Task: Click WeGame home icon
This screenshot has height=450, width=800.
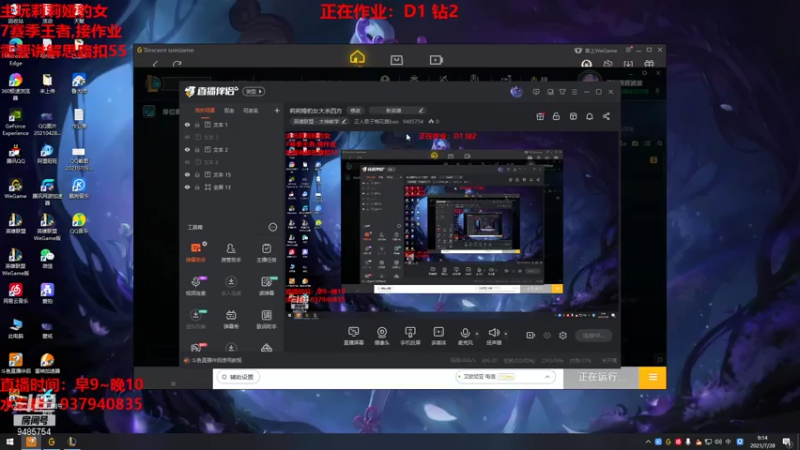Action: (357, 58)
